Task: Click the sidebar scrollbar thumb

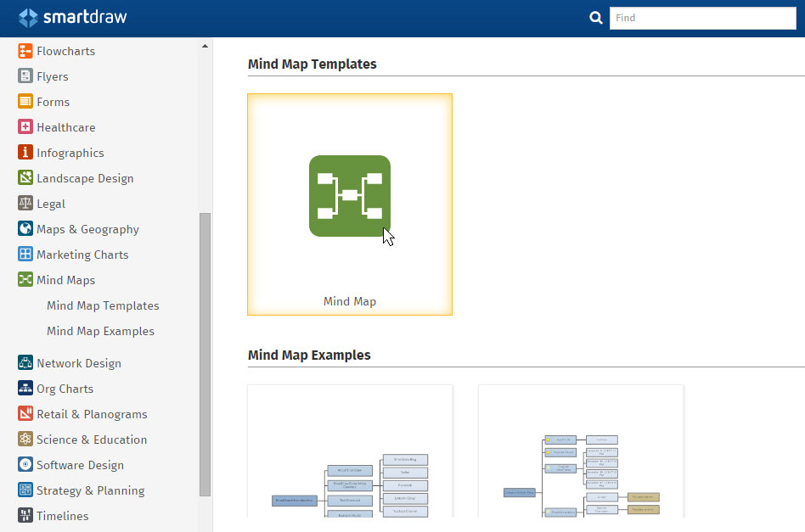Action: [x=205, y=355]
